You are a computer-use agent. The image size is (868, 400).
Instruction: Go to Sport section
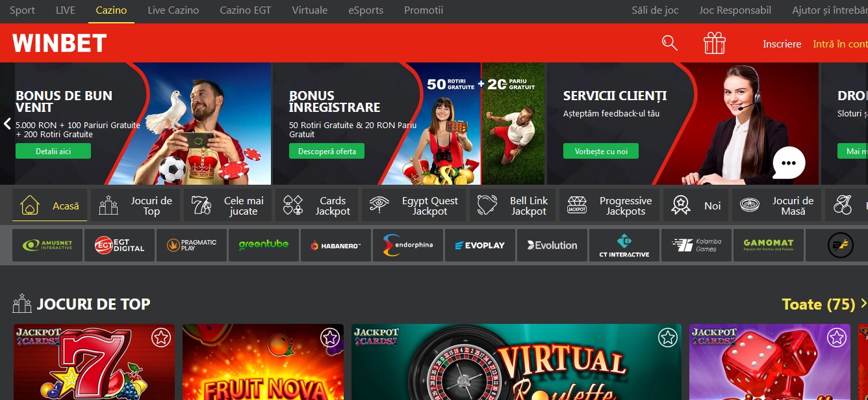pos(22,10)
